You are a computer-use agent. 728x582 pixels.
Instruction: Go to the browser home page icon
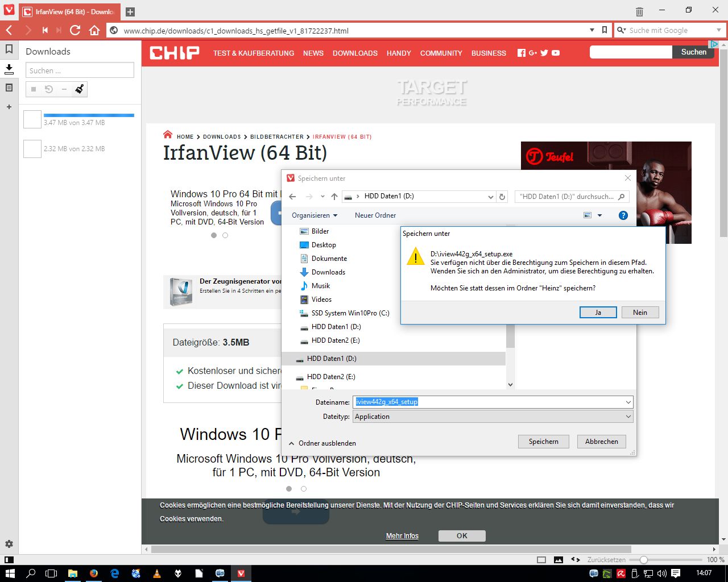pyautogui.click(x=94, y=30)
